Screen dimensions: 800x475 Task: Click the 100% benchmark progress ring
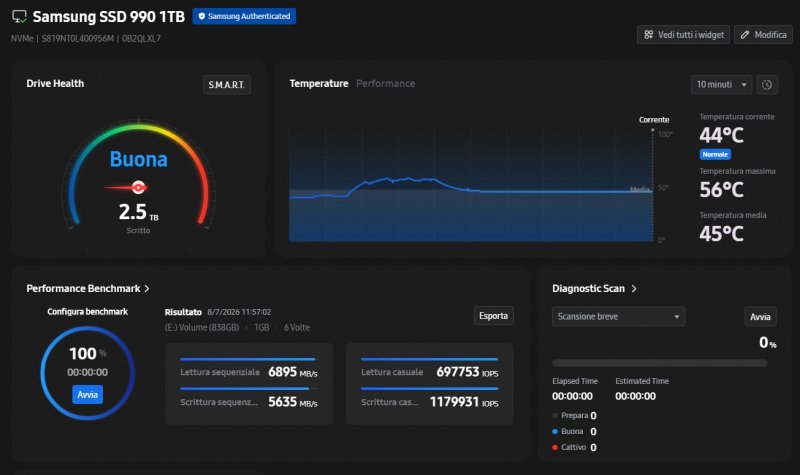(x=87, y=373)
